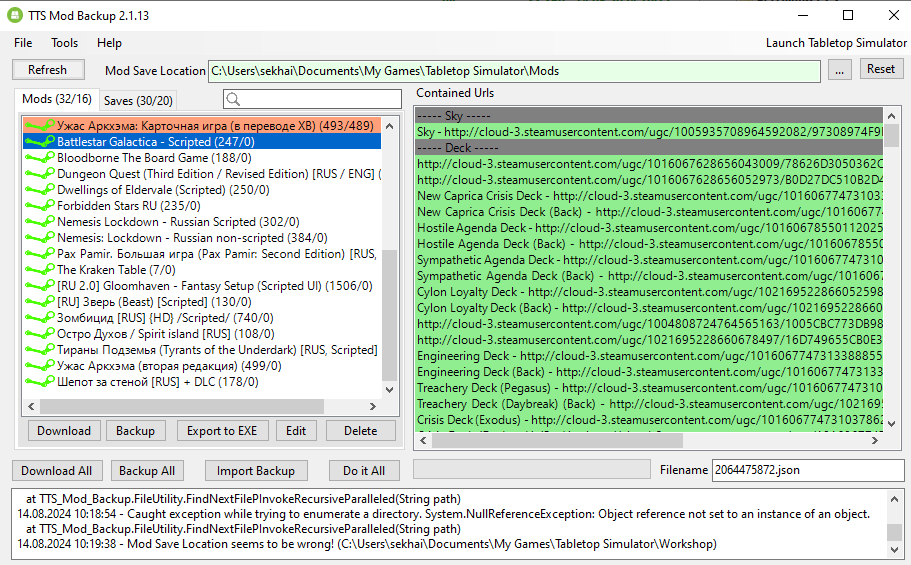The image size is (911, 565).
Task: Click the status icon beside The Kraken Table
Action: (40, 270)
